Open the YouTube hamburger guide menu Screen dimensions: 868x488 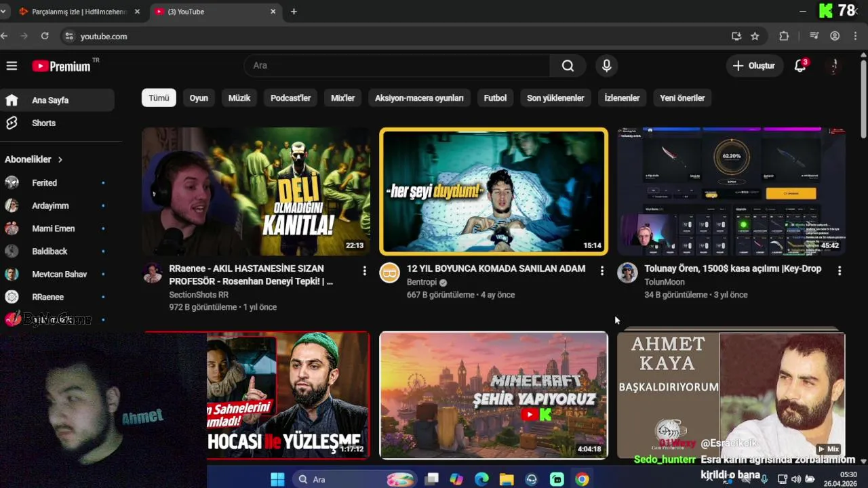(x=12, y=66)
